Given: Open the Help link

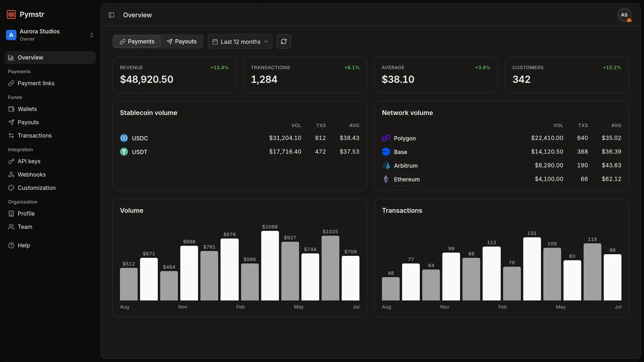Looking at the screenshot, I should click(x=50, y=245).
